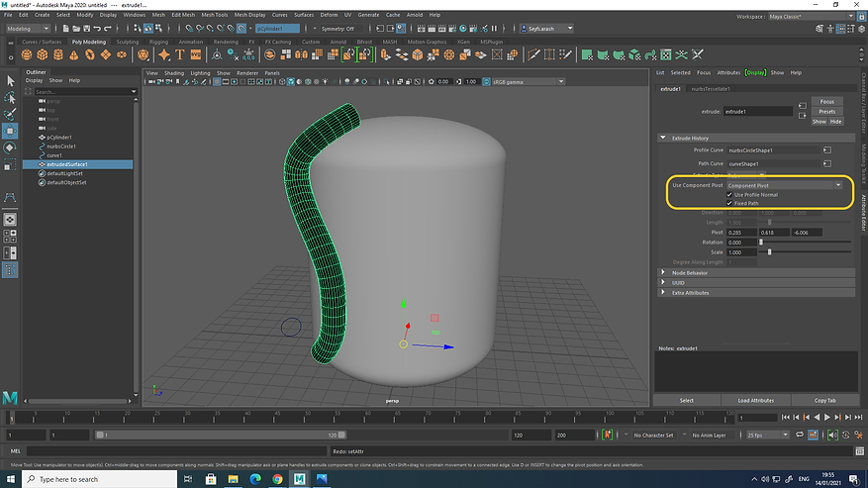Switch to the Sculpting shelf tab
This screenshot has width=868, height=488.
click(x=128, y=42)
